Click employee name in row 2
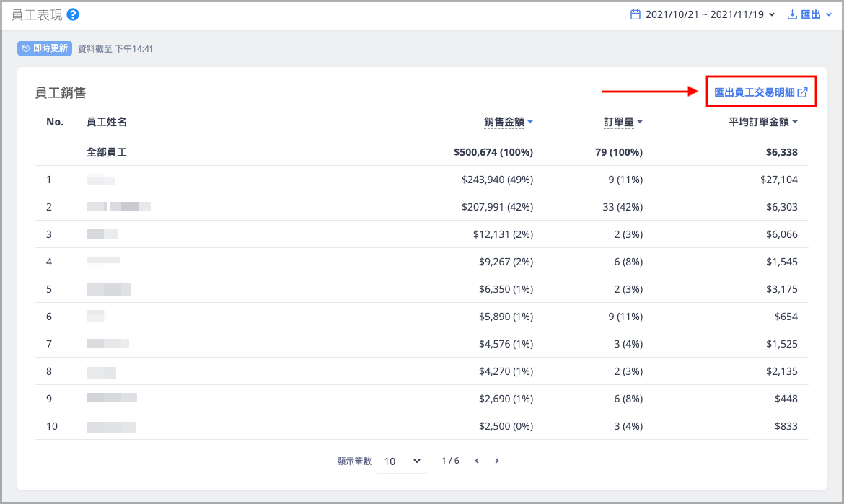The height and width of the screenshot is (504, 844). coord(118,207)
